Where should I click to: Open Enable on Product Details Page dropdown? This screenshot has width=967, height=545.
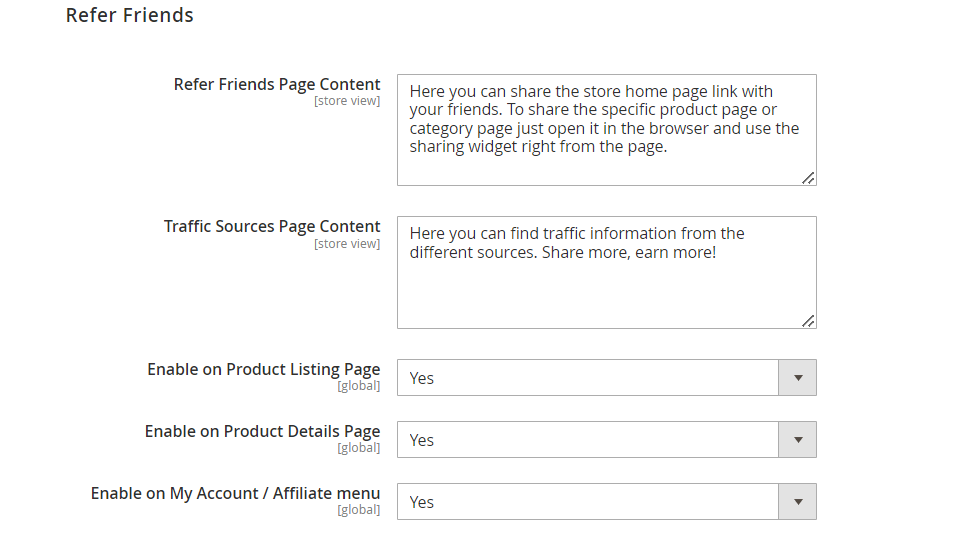[606, 440]
